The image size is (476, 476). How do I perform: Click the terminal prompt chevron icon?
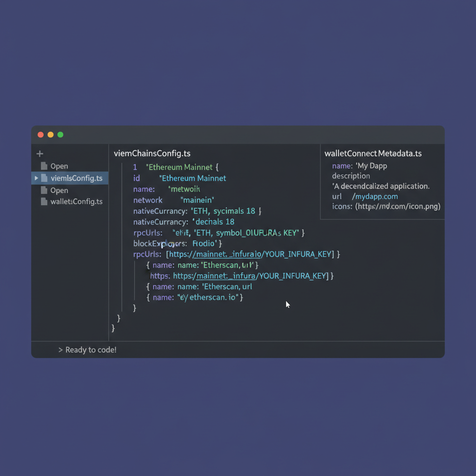[x=60, y=350]
